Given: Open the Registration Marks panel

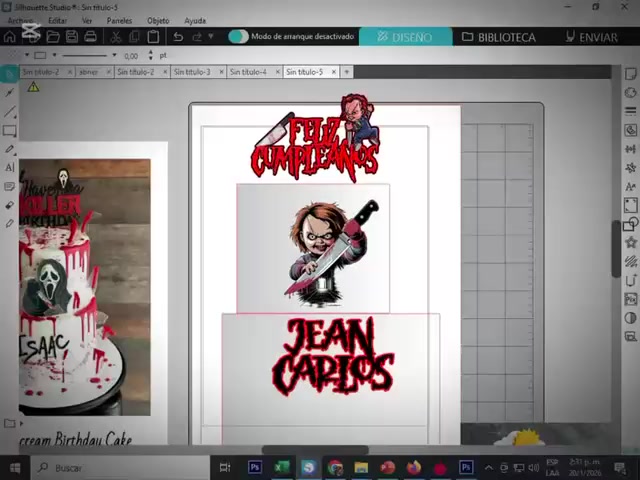Looking at the screenshot, I should (x=631, y=205).
